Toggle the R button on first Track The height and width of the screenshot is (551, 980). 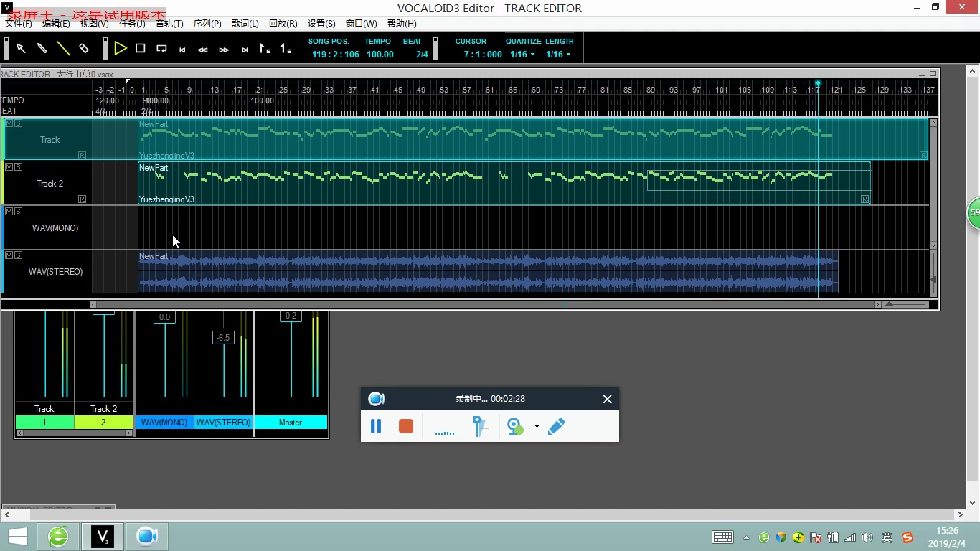[x=82, y=155]
